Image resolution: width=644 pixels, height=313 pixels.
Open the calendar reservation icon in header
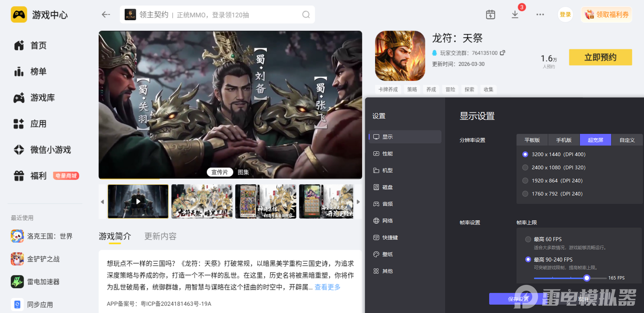pyautogui.click(x=491, y=15)
